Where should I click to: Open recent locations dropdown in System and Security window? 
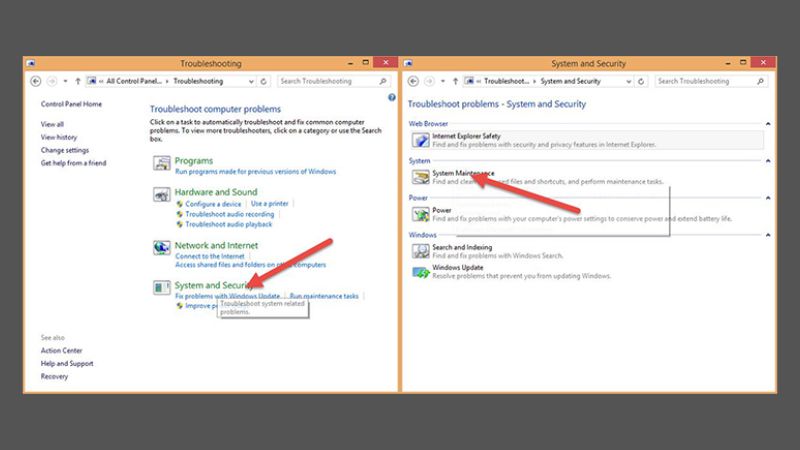pos(443,81)
